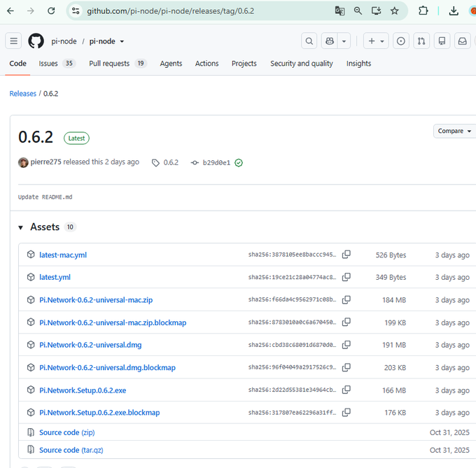This screenshot has width=476, height=468.
Task: Download Pi.Network-0.6.2-universal.dmg
Action: pos(90,345)
